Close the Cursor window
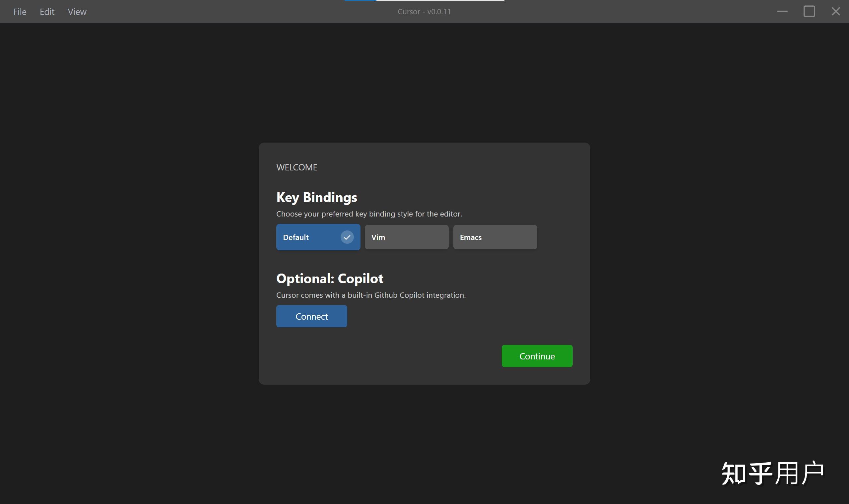 click(836, 12)
